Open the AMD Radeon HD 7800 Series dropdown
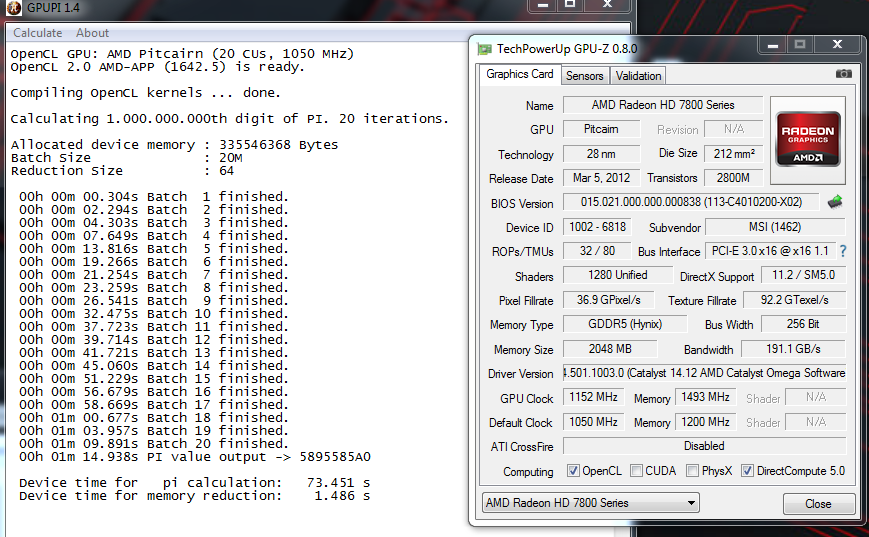This screenshot has height=537, width=869. 590,503
